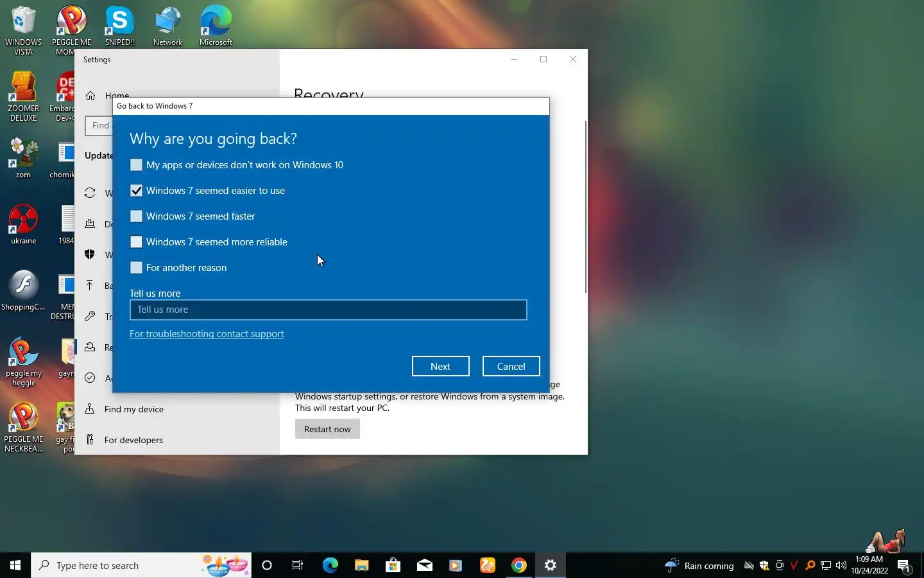Open 'For troubleshooting contact support' link
The height and width of the screenshot is (578, 924).
pyautogui.click(x=207, y=334)
